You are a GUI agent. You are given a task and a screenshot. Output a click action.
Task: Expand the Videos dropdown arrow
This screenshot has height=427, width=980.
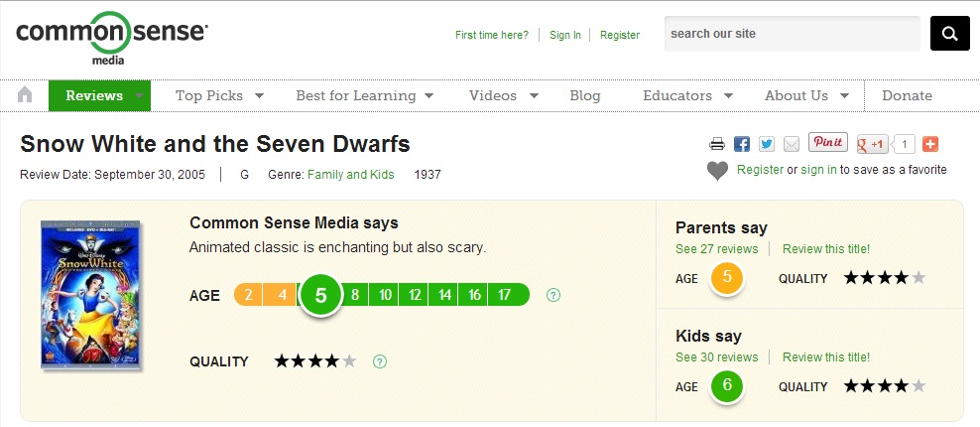(534, 96)
